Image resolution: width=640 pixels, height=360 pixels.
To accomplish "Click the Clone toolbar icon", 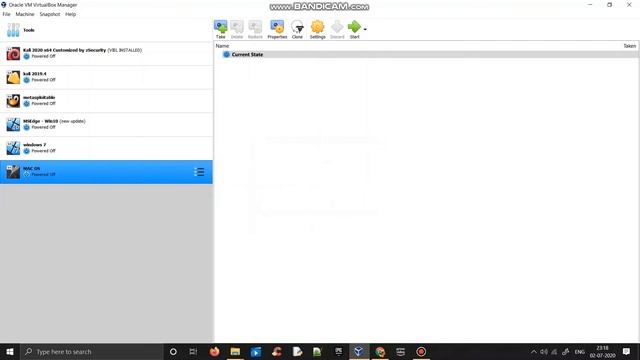I will tap(297, 29).
